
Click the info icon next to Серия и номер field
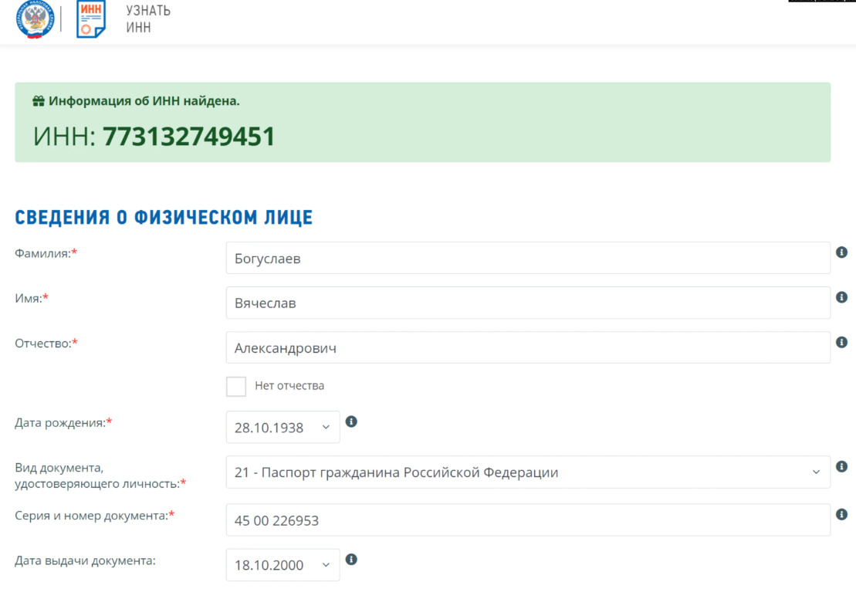click(842, 514)
